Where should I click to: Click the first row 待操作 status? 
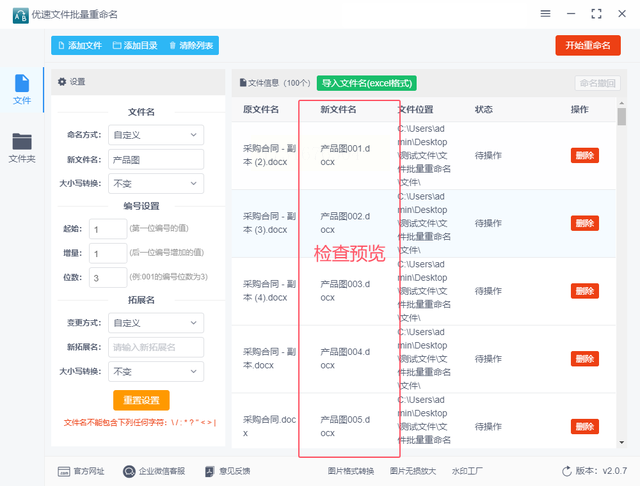pyautogui.click(x=488, y=155)
